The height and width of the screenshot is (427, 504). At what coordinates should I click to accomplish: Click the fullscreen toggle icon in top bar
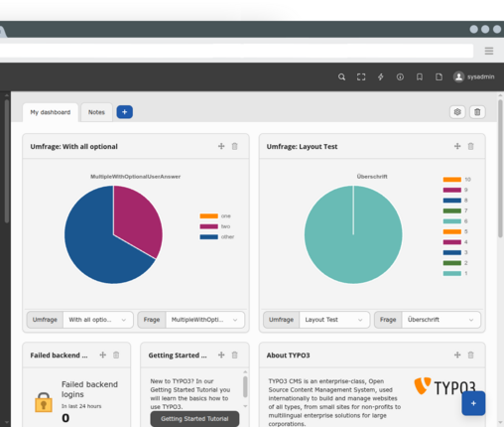(361, 76)
